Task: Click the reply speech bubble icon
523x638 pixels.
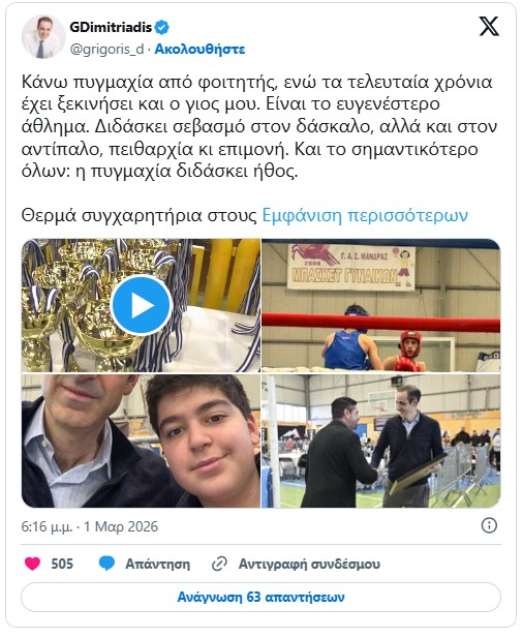Action: click(107, 564)
